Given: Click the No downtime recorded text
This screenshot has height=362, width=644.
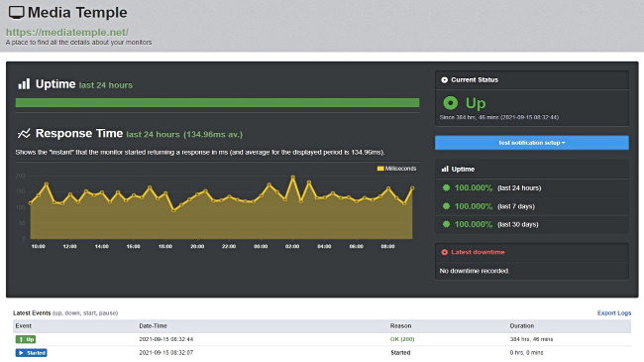Looking at the screenshot, I should pos(475,271).
